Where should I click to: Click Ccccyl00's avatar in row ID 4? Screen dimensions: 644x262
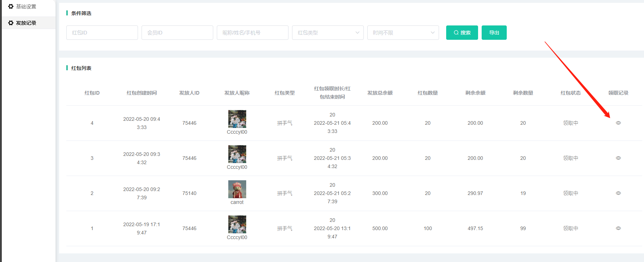tap(237, 119)
